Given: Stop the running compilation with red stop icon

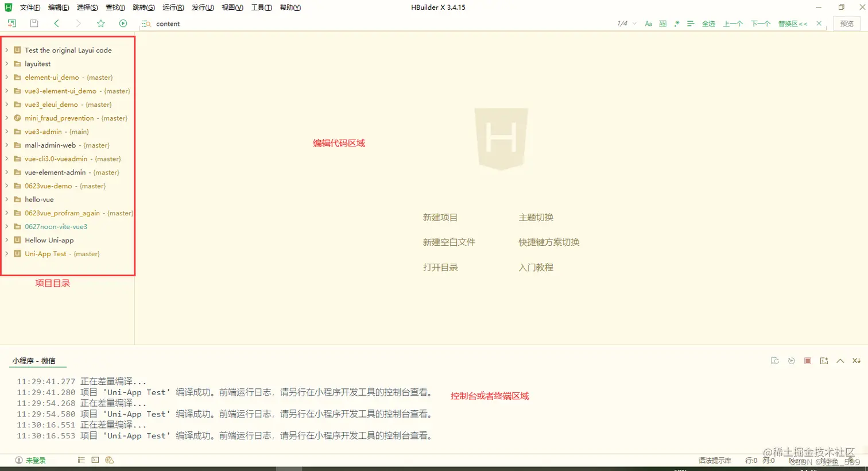Looking at the screenshot, I should (808, 360).
